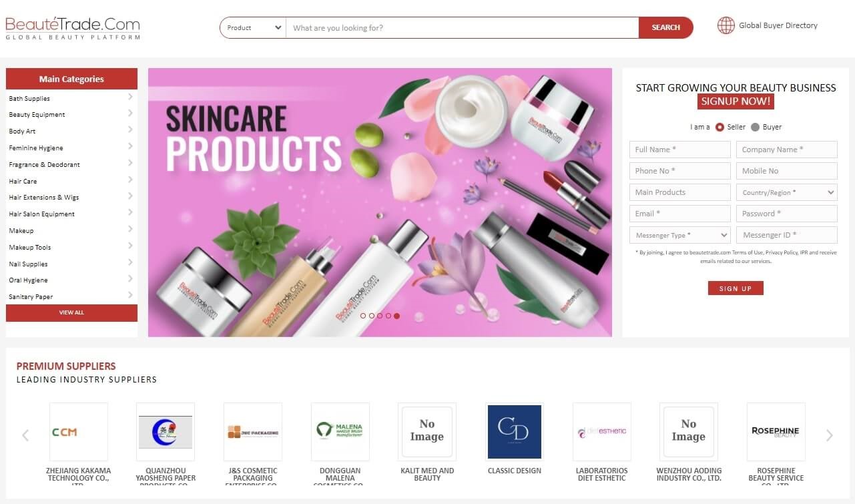Open the Rosephine Beauty supplier logo
855x504 pixels.
(x=776, y=432)
